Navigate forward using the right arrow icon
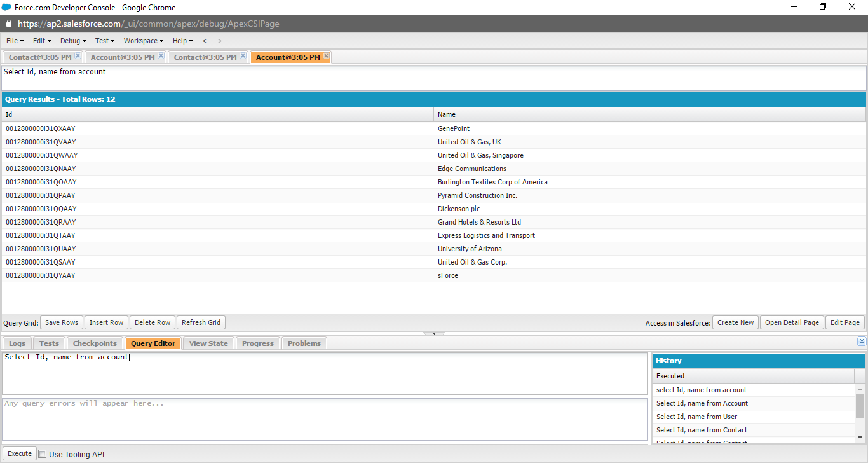This screenshot has width=868, height=463. (219, 40)
